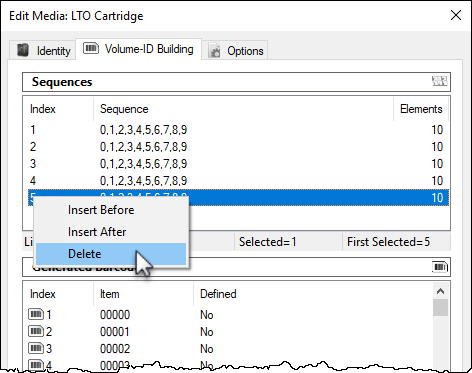Image resolution: width=472 pixels, height=373 pixels.
Task: Click the barcode icon for item 00001
Action: [x=36, y=331]
